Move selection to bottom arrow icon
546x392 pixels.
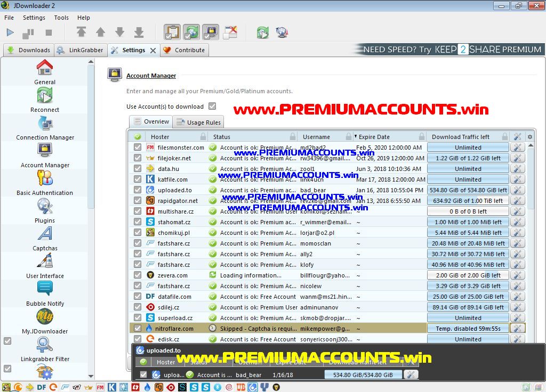pos(139,32)
